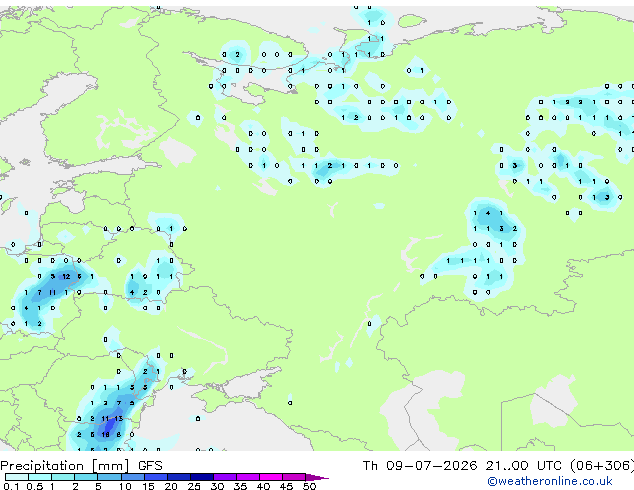Click the '(06+306)' forecast run label
This screenshot has width=634, height=490.
[602, 466]
